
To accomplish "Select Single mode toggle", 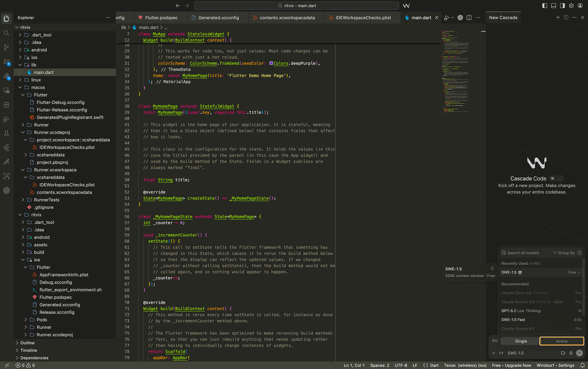I will [521, 341].
